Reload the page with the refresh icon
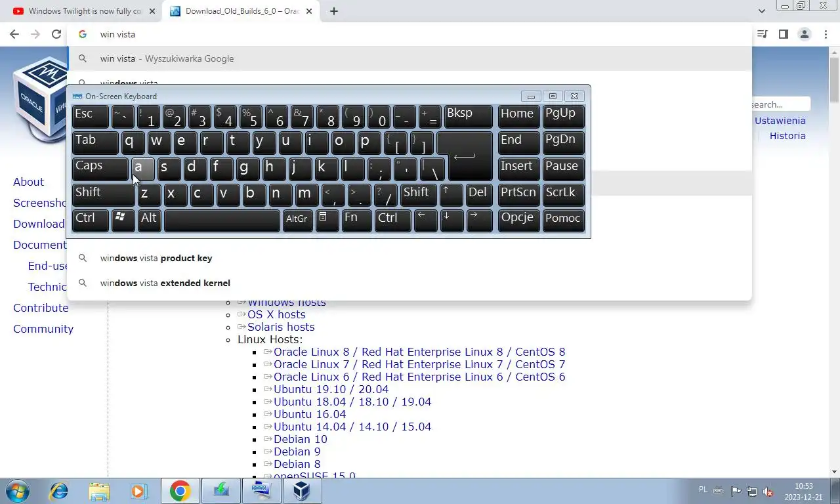 point(56,34)
